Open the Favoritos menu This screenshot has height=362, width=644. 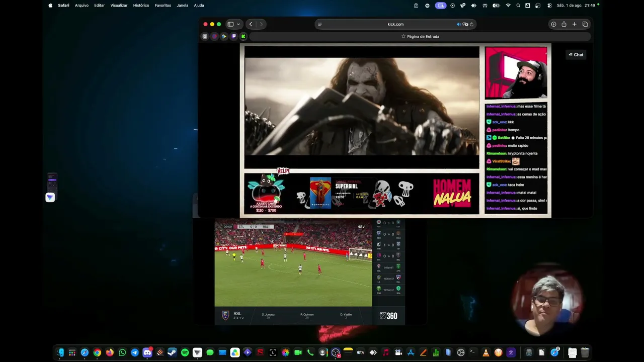163,6
